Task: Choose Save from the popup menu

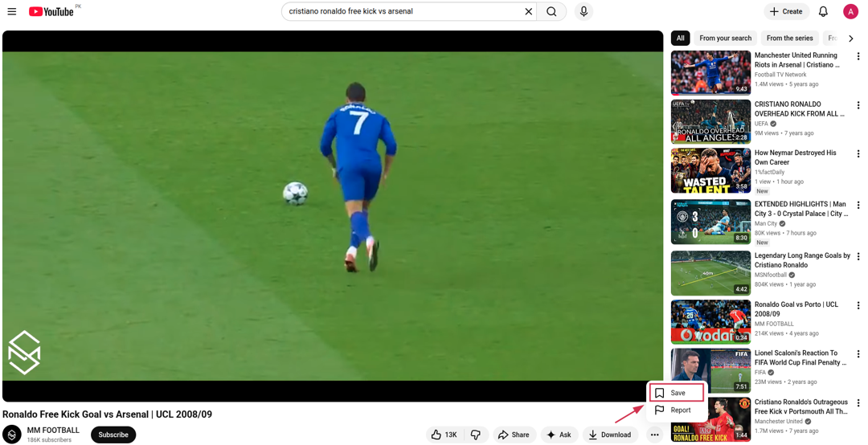Action: [x=676, y=393]
